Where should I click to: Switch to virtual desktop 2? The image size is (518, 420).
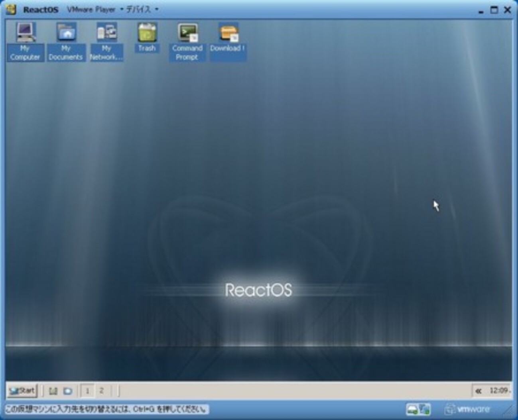pyautogui.click(x=102, y=391)
